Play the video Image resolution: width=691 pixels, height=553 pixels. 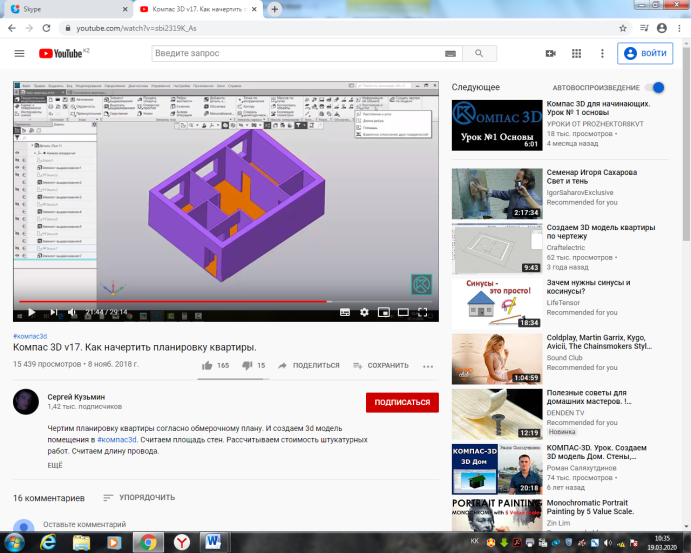(x=31, y=312)
